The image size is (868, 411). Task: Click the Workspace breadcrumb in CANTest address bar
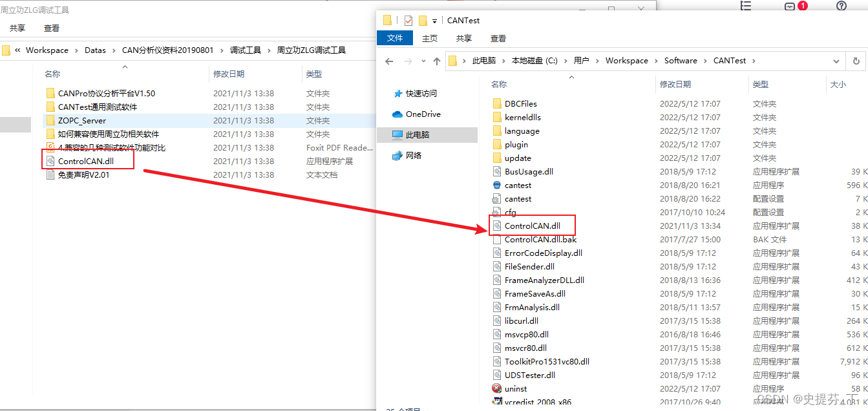pos(626,60)
